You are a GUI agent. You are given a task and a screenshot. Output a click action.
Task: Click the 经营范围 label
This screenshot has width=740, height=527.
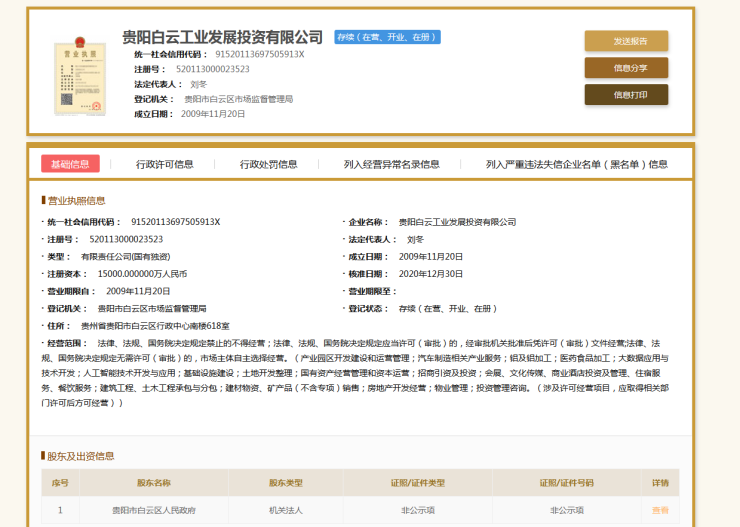(x=67, y=343)
